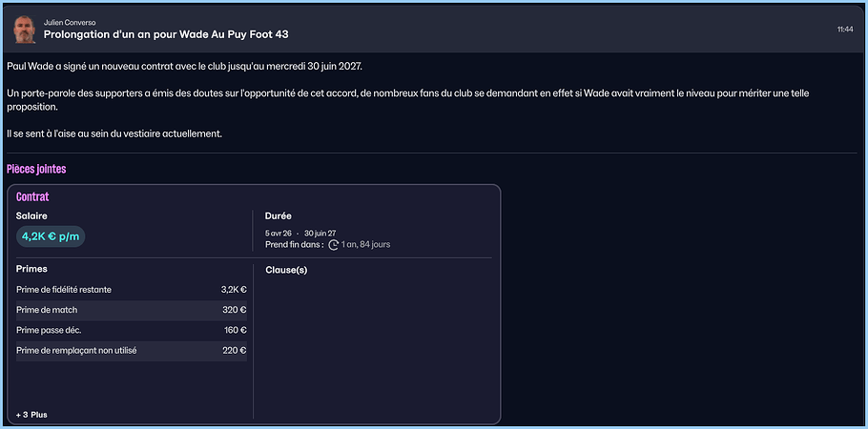The height and width of the screenshot is (429, 868).
Task: Click the clock icon beside 'Prend fin dans'
Action: click(333, 245)
